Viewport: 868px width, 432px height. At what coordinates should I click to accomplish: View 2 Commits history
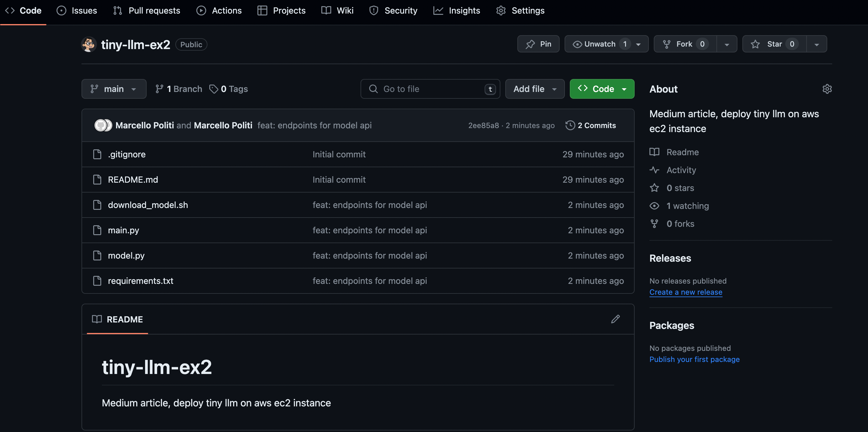(590, 125)
